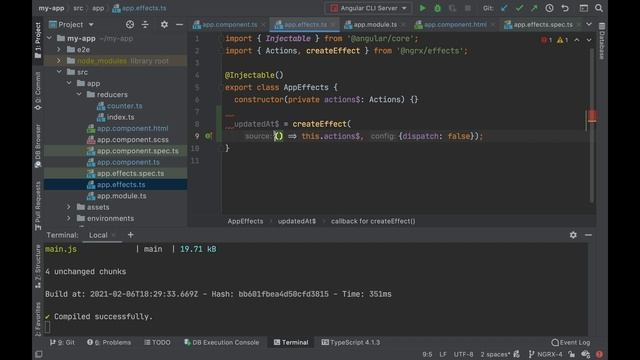640x360 pixels.
Task: Open the DB Execution Console button
Action: [x=222, y=342]
